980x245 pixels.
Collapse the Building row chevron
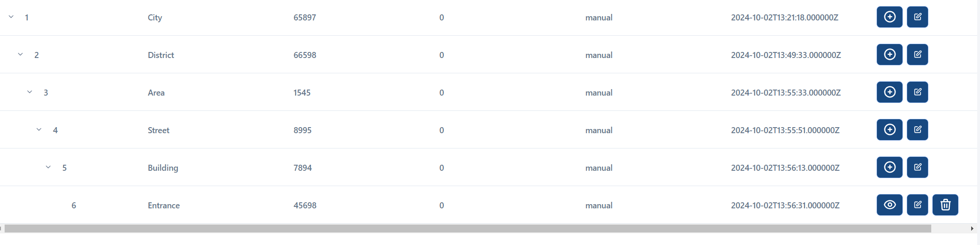click(x=48, y=168)
